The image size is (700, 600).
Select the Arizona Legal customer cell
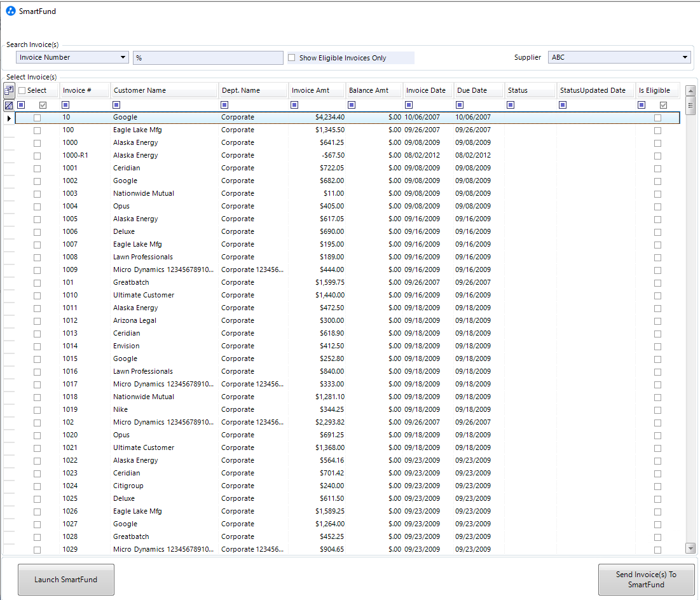pyautogui.click(x=164, y=320)
